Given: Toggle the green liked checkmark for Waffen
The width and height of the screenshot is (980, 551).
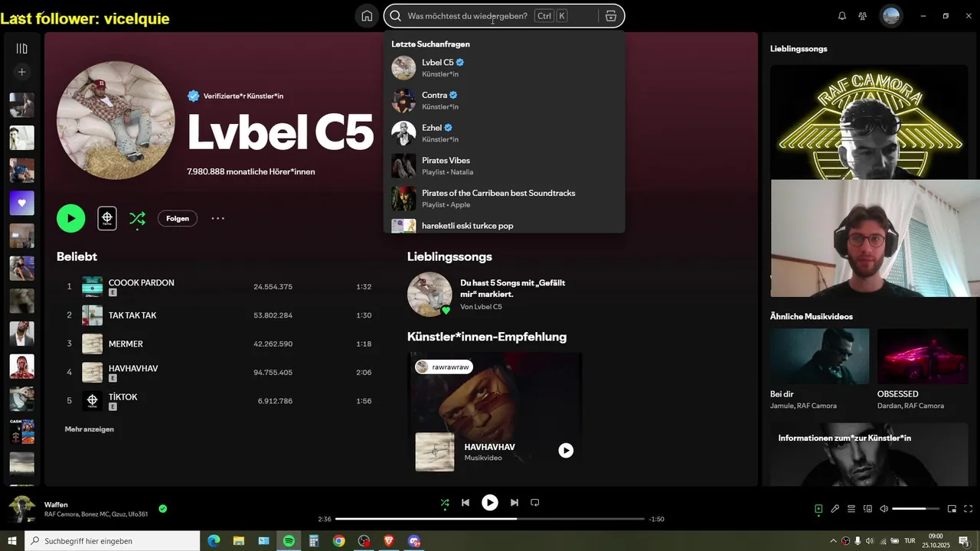Looking at the screenshot, I should tap(163, 509).
